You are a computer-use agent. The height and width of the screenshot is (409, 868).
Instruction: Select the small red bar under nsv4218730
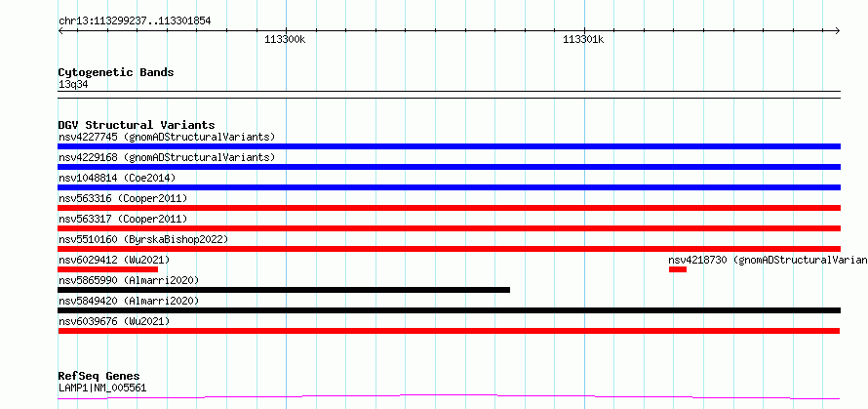pos(678,269)
